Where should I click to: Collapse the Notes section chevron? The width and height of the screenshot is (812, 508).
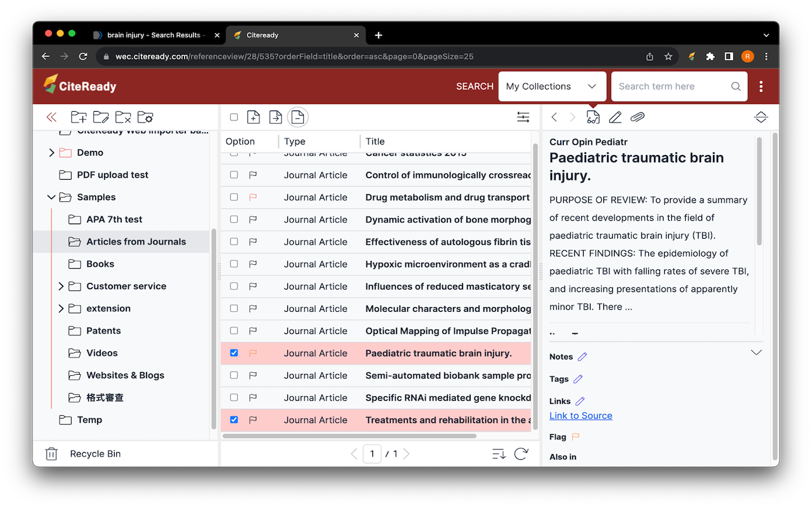(x=756, y=352)
